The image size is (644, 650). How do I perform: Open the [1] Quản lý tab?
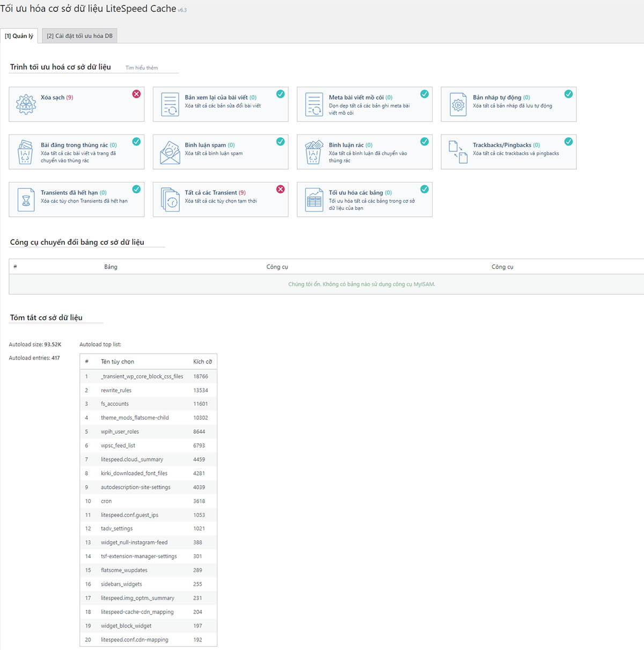pos(19,36)
